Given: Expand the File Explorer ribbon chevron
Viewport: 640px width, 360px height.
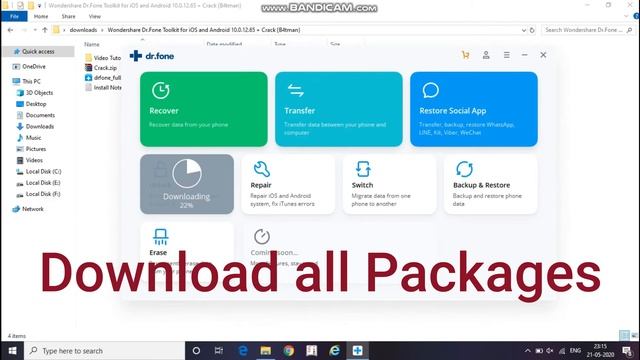Looking at the screenshot, I should 627,16.
